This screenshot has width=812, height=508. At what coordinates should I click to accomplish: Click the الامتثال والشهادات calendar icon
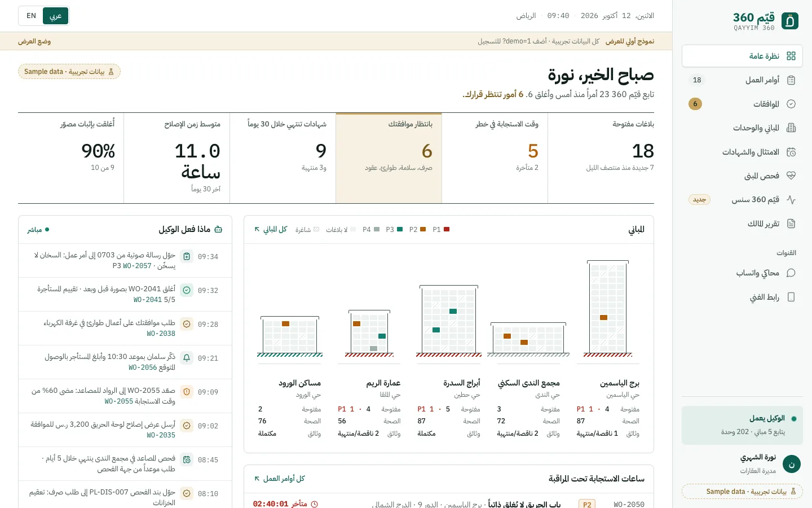791,152
